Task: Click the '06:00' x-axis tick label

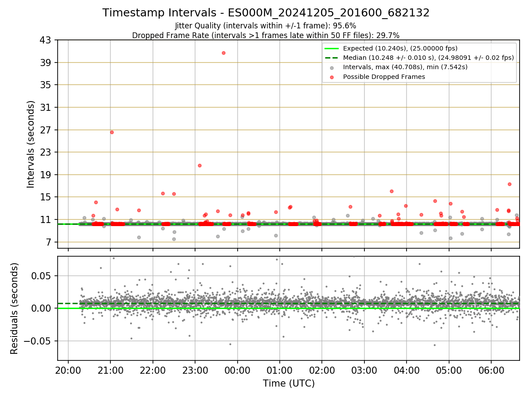Action: pos(491,370)
